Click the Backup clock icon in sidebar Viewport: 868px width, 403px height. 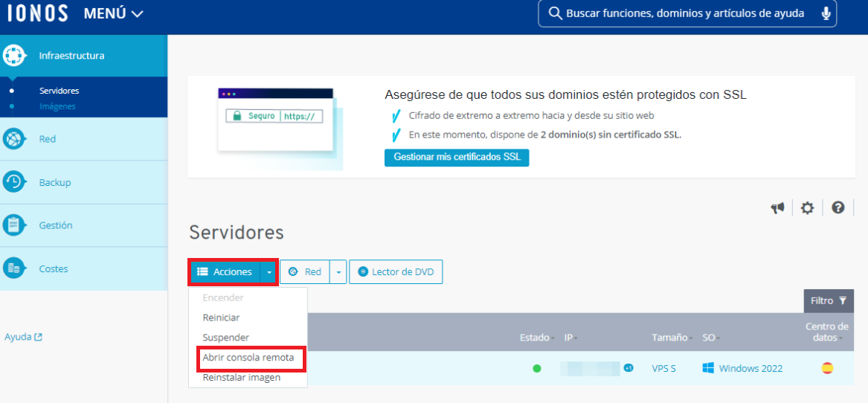tap(14, 182)
